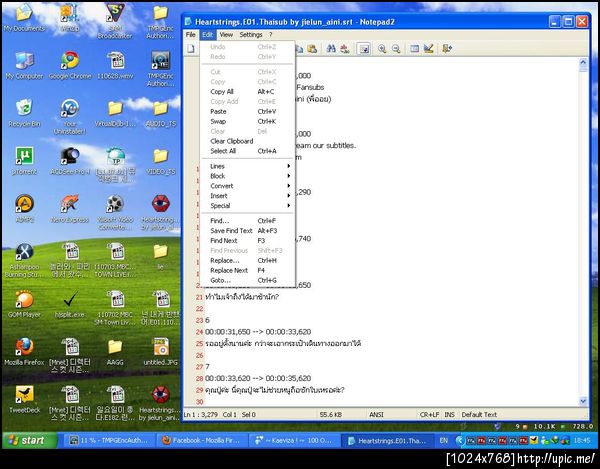600x469 pixels.
Task: Choose Paste from Edit menu
Action: [x=248, y=112]
